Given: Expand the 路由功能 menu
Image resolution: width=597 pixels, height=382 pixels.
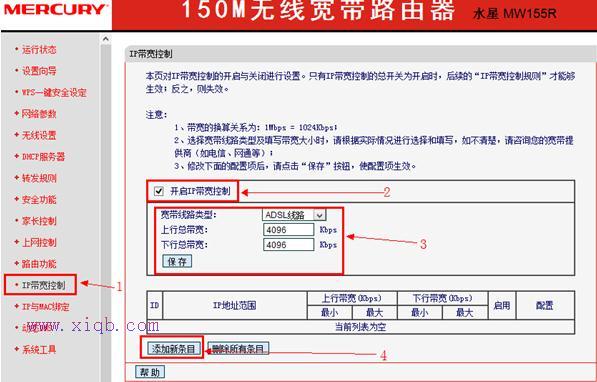Looking at the screenshot, I should pos(39,264).
